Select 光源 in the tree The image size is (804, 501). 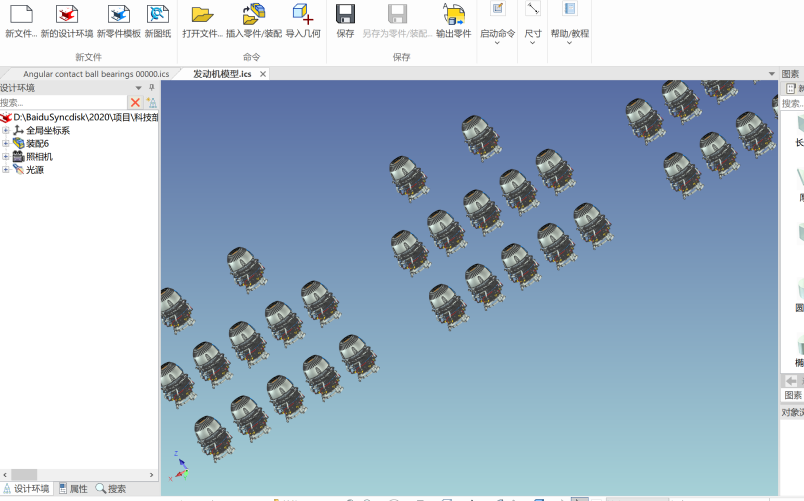coord(35,170)
